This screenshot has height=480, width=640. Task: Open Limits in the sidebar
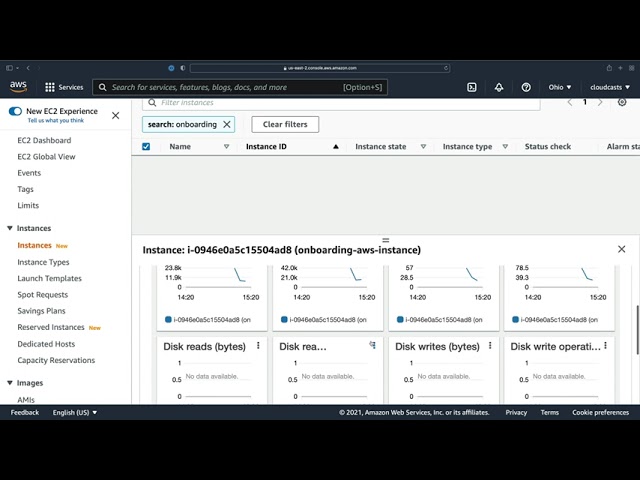point(28,205)
